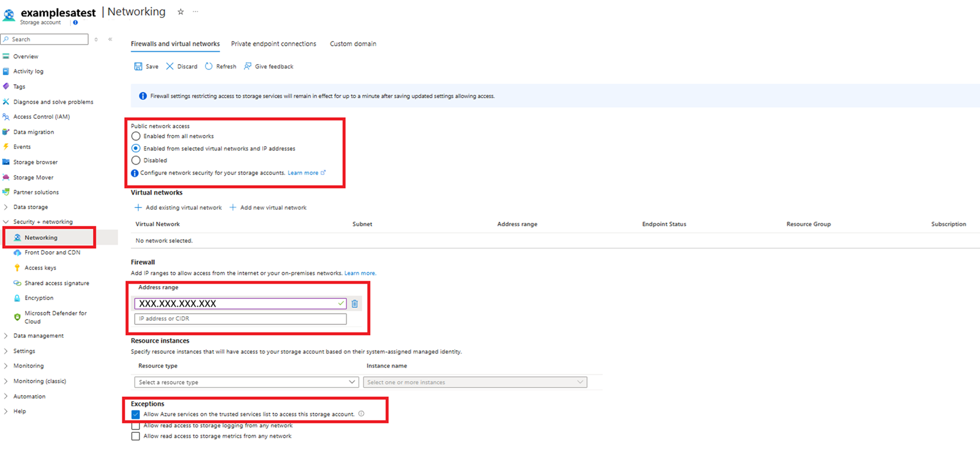The width and height of the screenshot is (980, 449).
Task: Click the sidebar Search field
Action: pos(45,39)
